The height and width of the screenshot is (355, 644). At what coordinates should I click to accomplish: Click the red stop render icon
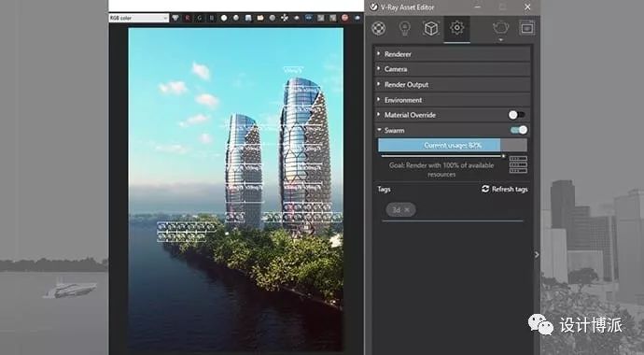pyautogui.click(x=345, y=18)
